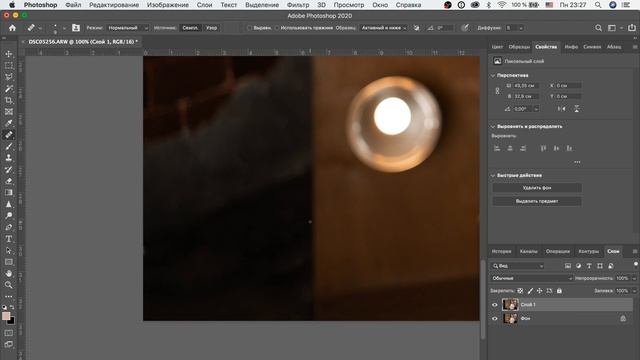Screen dimensions: 640x360
Task: Select the Eraser tool
Action: [9, 181]
